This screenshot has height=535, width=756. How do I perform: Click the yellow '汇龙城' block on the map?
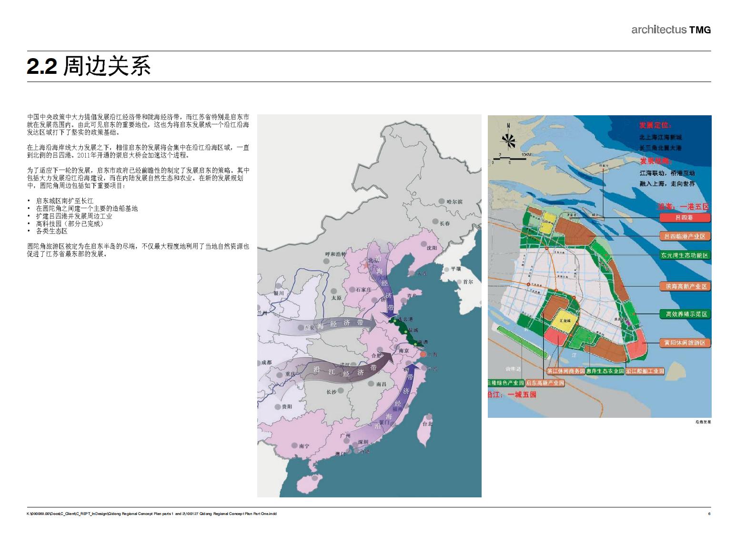[564, 322]
